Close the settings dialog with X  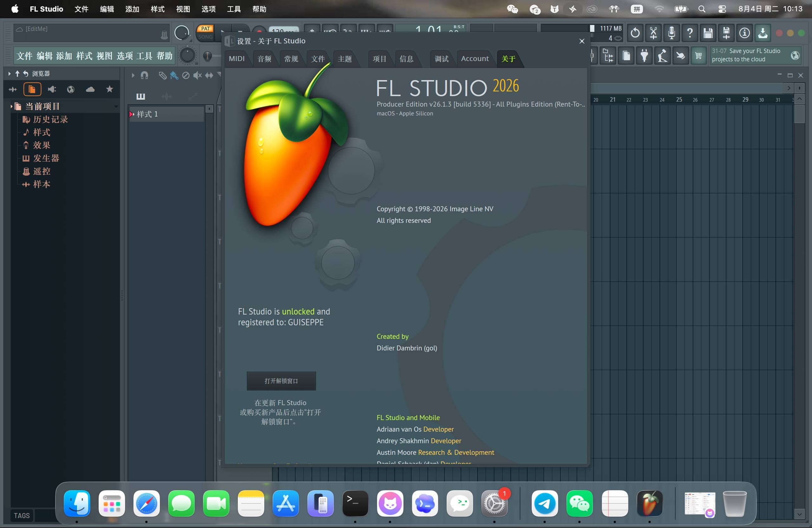click(582, 41)
